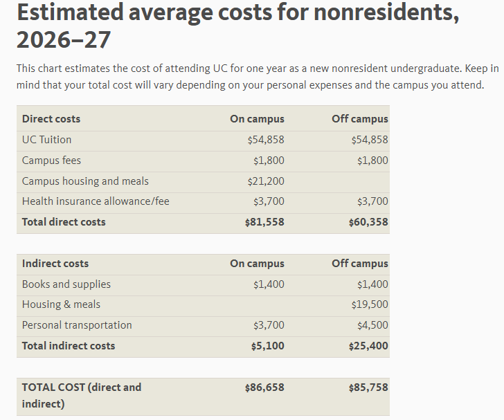The height and width of the screenshot is (420, 504).
Task: Click the "Health insurance allowance/fee" label
Action: pos(96,201)
